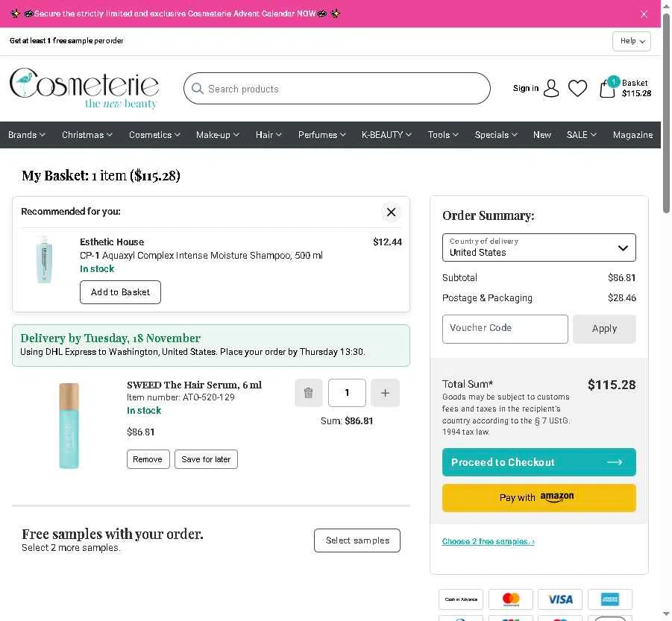Focus the Voucher Code field
672x621 pixels.
[505, 329]
